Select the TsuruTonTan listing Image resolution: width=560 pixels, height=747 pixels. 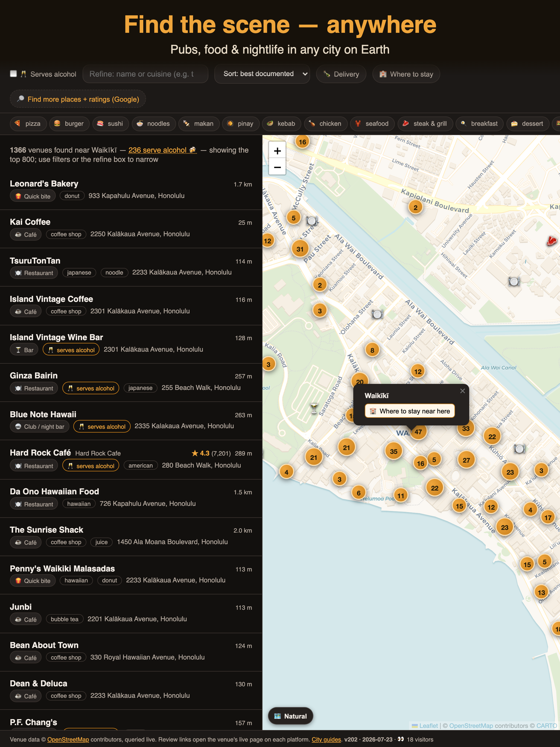(x=131, y=267)
